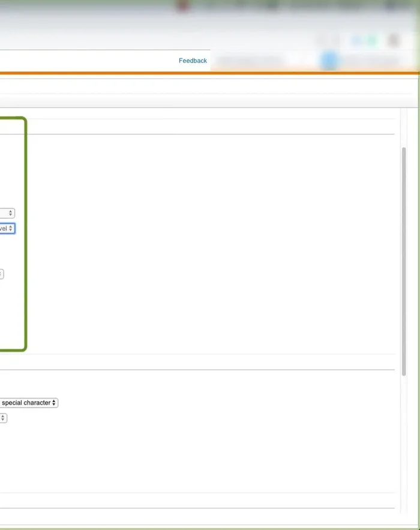Click the vertical scrollbar thumb
Viewport: 420px width, 530px height.
(x=404, y=261)
